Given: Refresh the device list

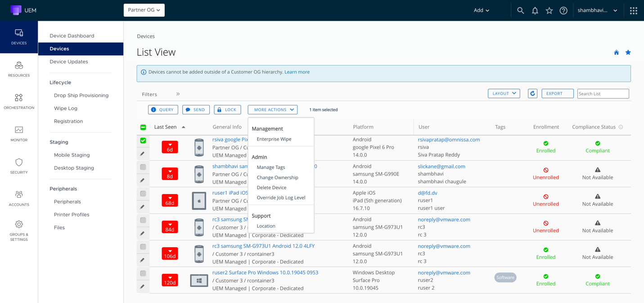Looking at the screenshot, I should 532,93.
